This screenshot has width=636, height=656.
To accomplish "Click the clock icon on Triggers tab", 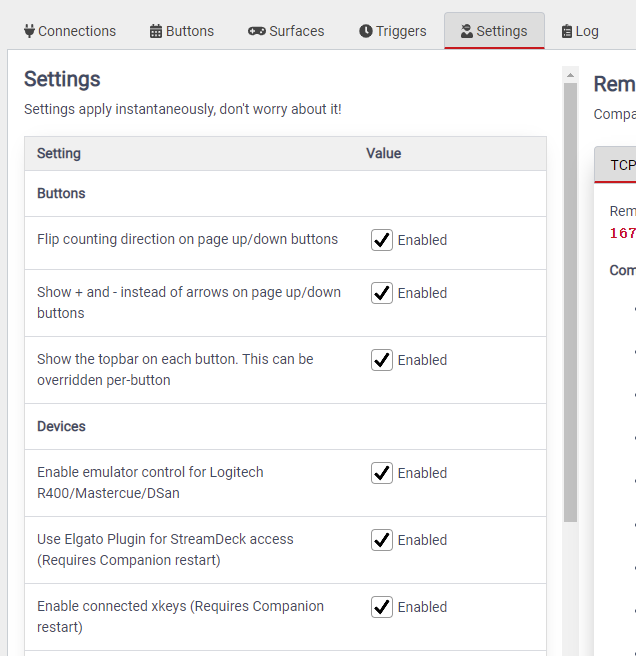I will click(x=366, y=31).
